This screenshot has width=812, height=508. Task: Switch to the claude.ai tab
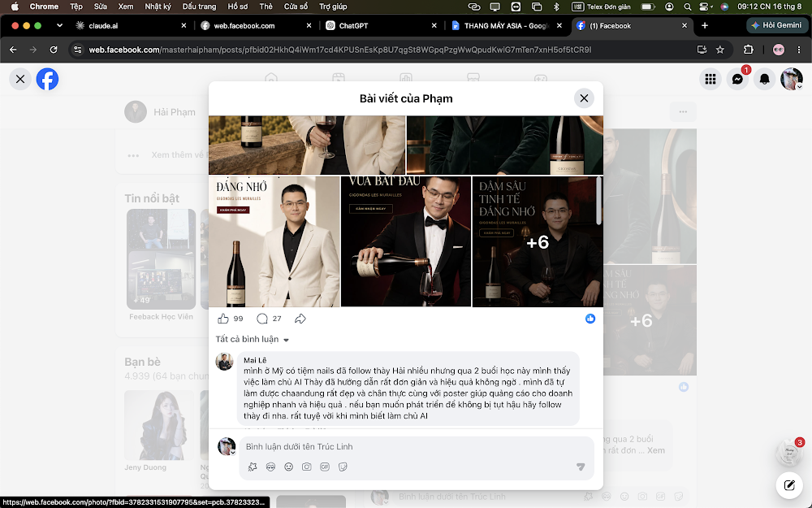coord(131,25)
